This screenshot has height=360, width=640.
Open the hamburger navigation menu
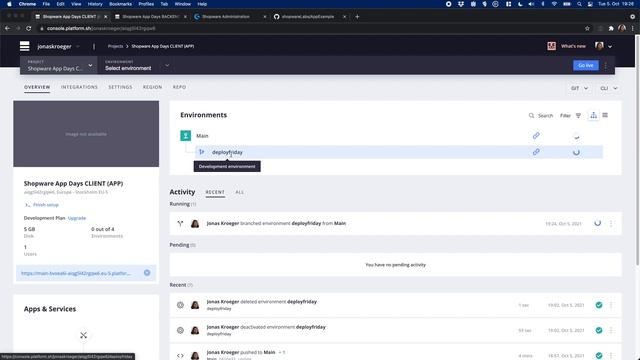24,46
